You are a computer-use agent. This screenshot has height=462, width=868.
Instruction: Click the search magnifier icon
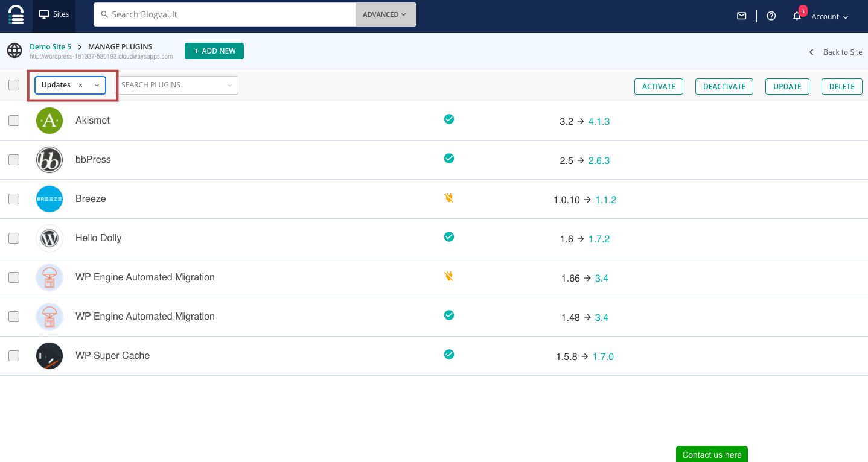pos(104,14)
